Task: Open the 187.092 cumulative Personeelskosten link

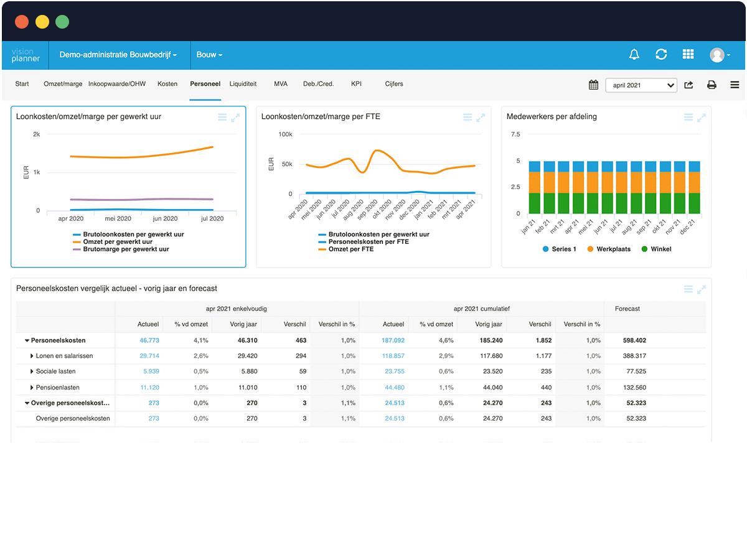Action: (x=393, y=340)
